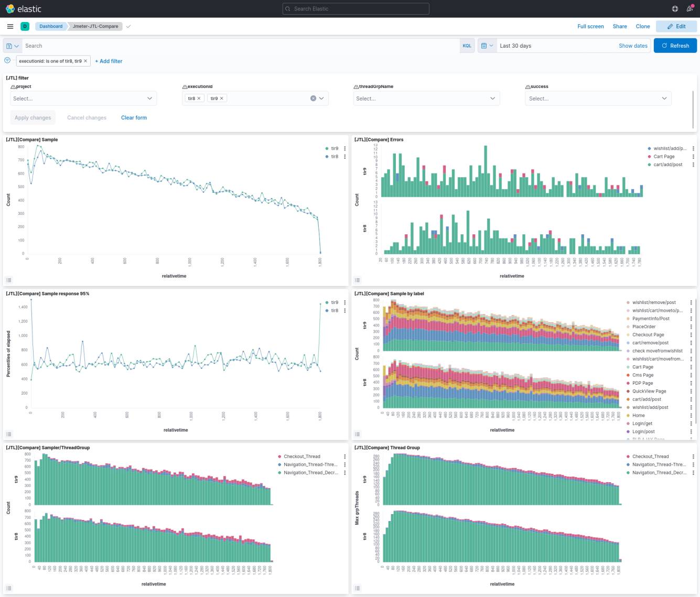Switch query language via KQL button
Viewport: 700px width, 597px height.
click(467, 46)
